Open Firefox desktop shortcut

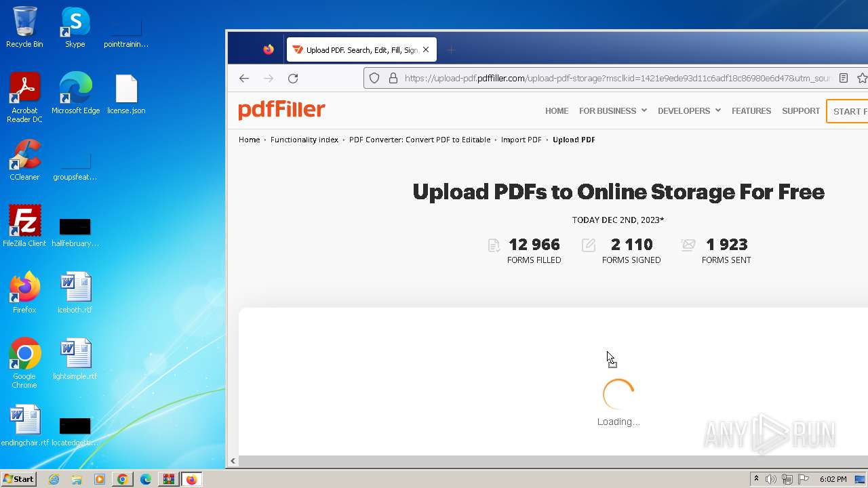[24, 293]
